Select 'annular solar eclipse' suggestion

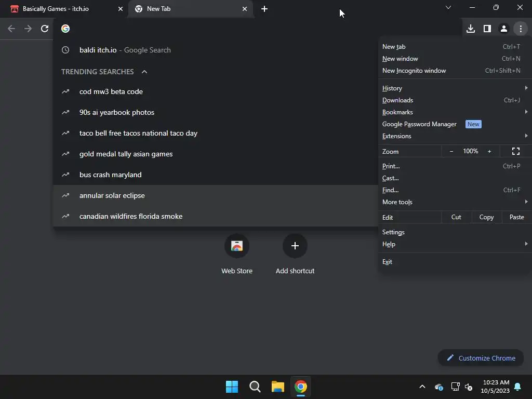(216, 195)
